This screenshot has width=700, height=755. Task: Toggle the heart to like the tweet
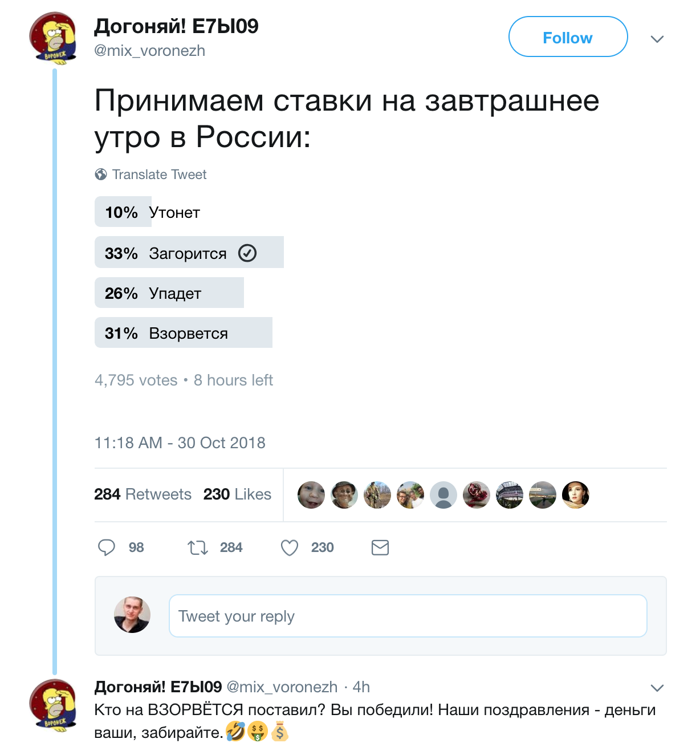(289, 547)
